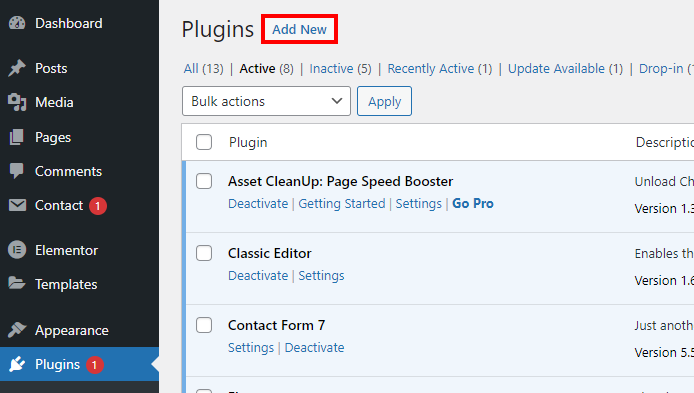694x393 pixels.
Task: Click the Dashboard gauge icon
Action: (17, 23)
